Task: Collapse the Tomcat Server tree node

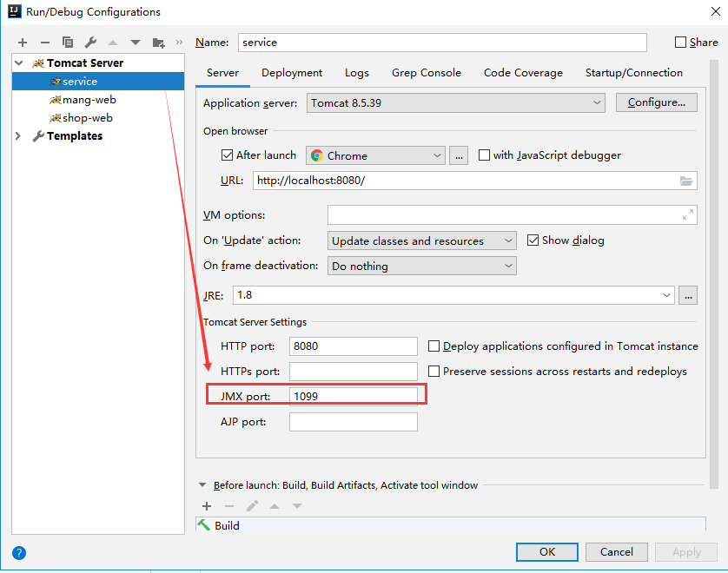Action: pos(19,63)
